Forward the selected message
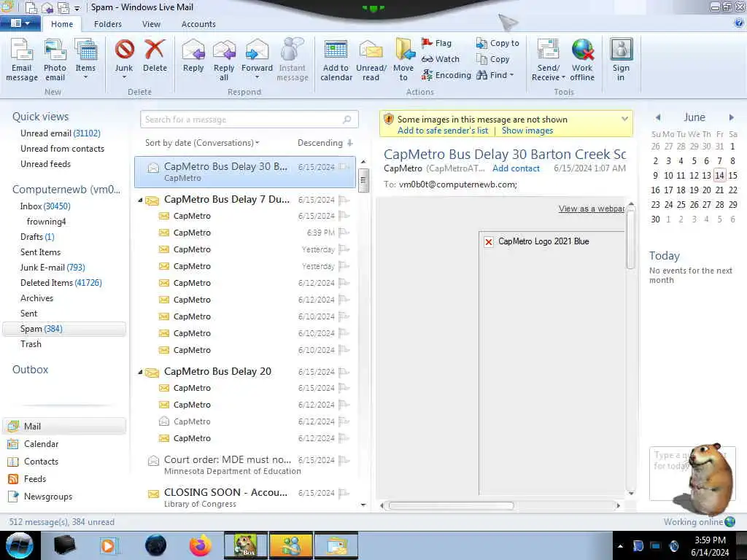Viewport: 747px width, 560px height. (x=257, y=60)
